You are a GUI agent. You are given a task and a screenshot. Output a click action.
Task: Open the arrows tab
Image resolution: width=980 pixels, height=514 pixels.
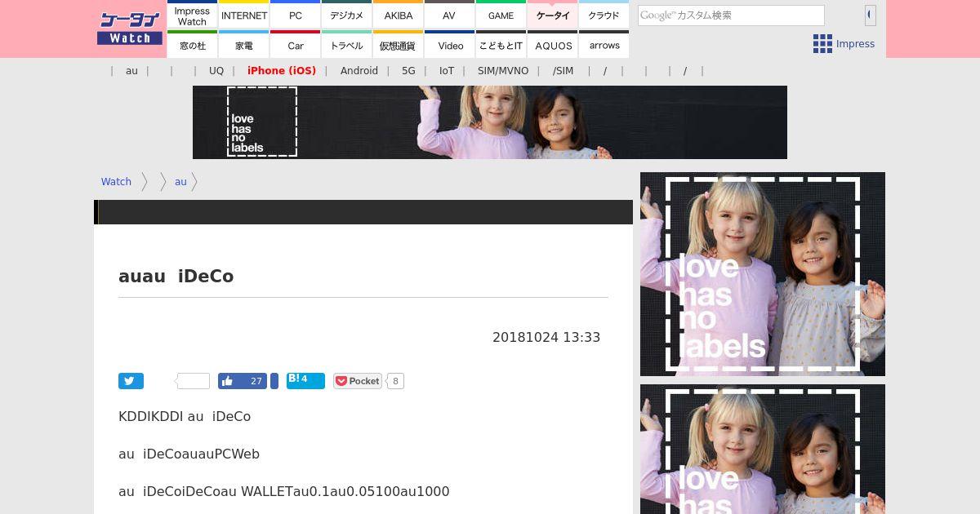click(604, 45)
